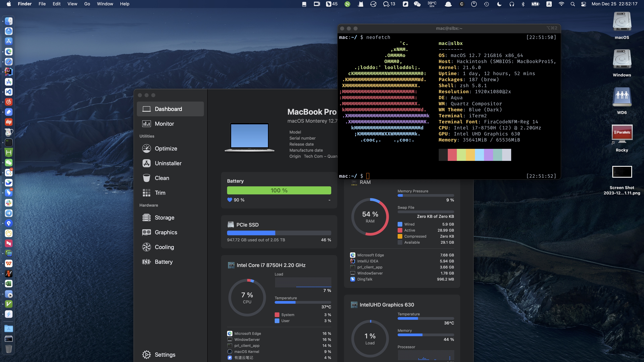
Task: Click the 54 % RAM gauge
Action: [x=370, y=217]
